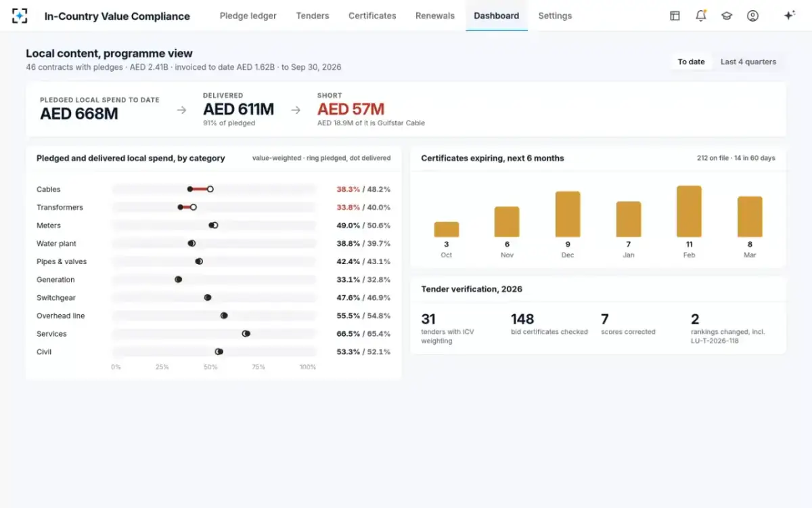Click the 91% of pledged note
Screen dimensions: 812x508
[229, 123]
